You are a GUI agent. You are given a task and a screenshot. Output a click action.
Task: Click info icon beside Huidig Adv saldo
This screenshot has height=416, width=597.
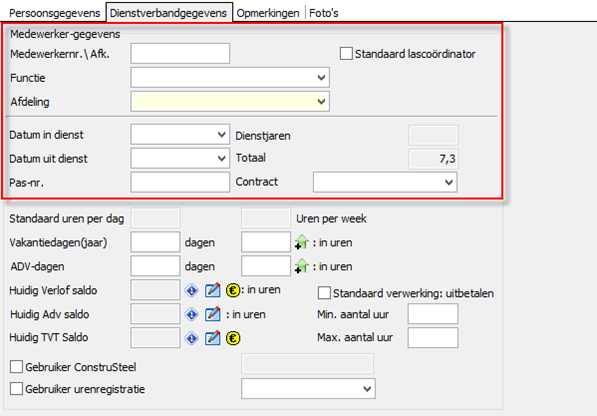pyautogui.click(x=192, y=314)
